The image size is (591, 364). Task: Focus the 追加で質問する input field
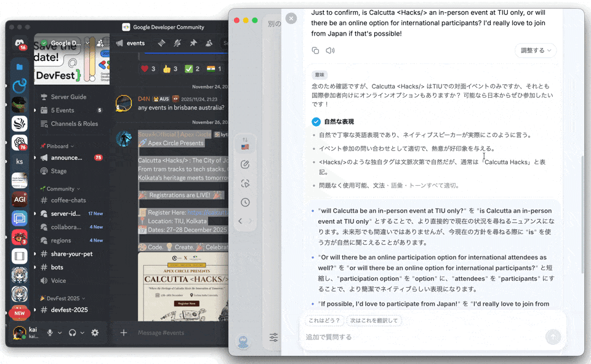[x=419, y=337]
